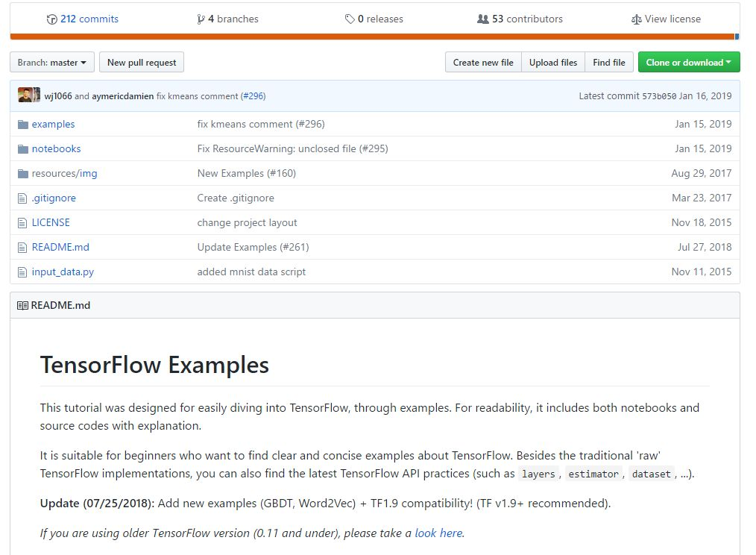
Task: Click Find file button
Action: (609, 62)
